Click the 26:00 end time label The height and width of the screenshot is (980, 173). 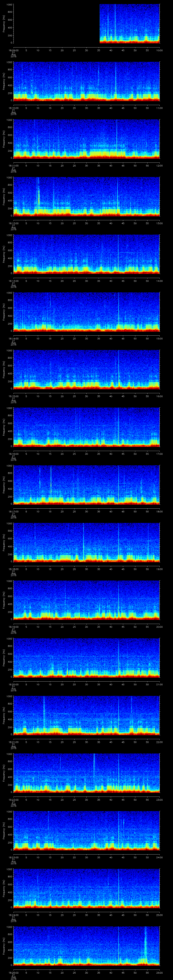point(159,972)
